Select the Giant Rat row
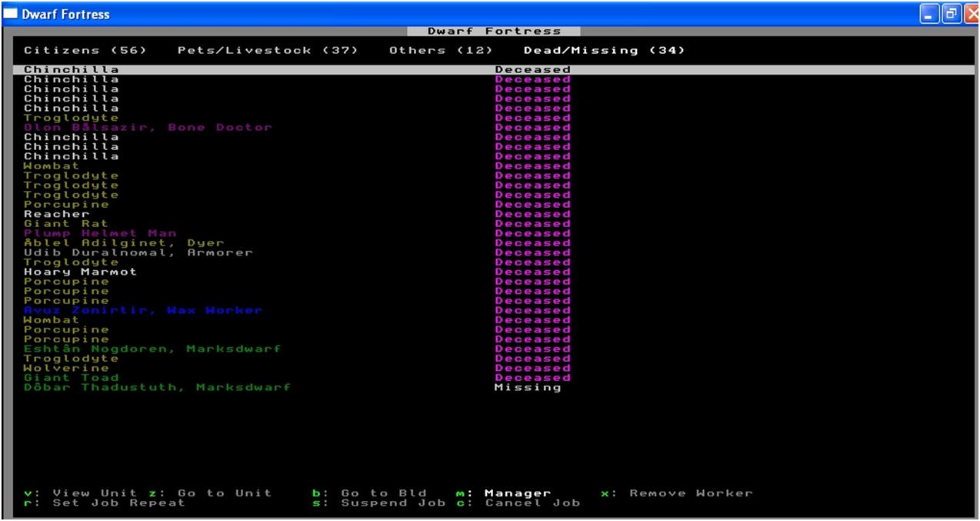Screen dimensions: 980x521 pyautogui.click(x=66, y=224)
